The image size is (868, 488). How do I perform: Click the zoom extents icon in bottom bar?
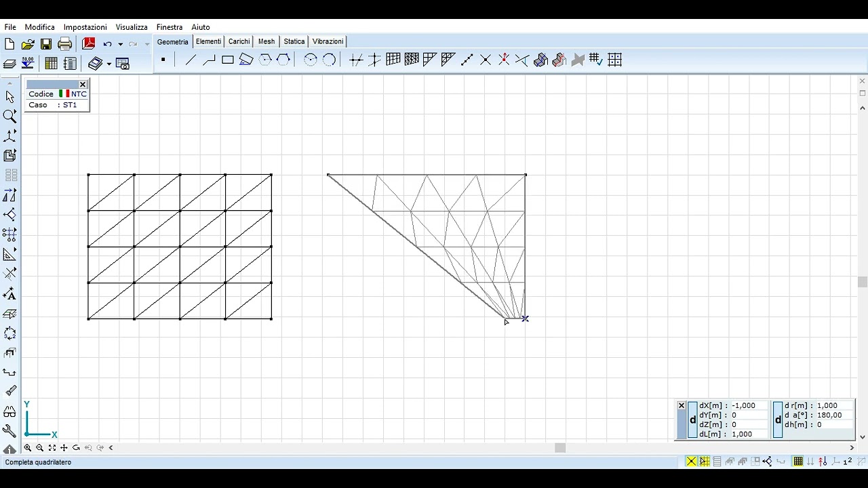[52, 448]
